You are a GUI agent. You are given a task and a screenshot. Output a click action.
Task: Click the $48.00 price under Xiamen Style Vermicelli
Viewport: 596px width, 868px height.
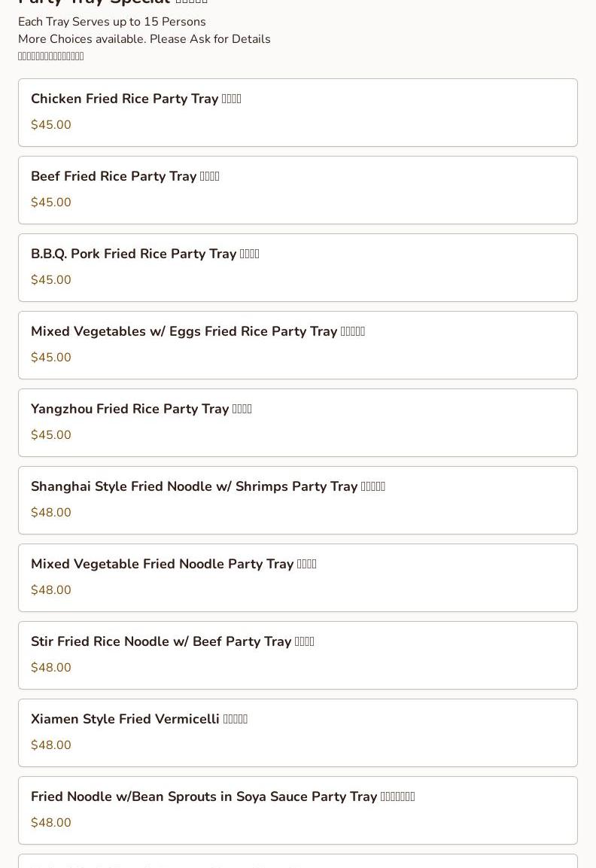click(x=51, y=745)
